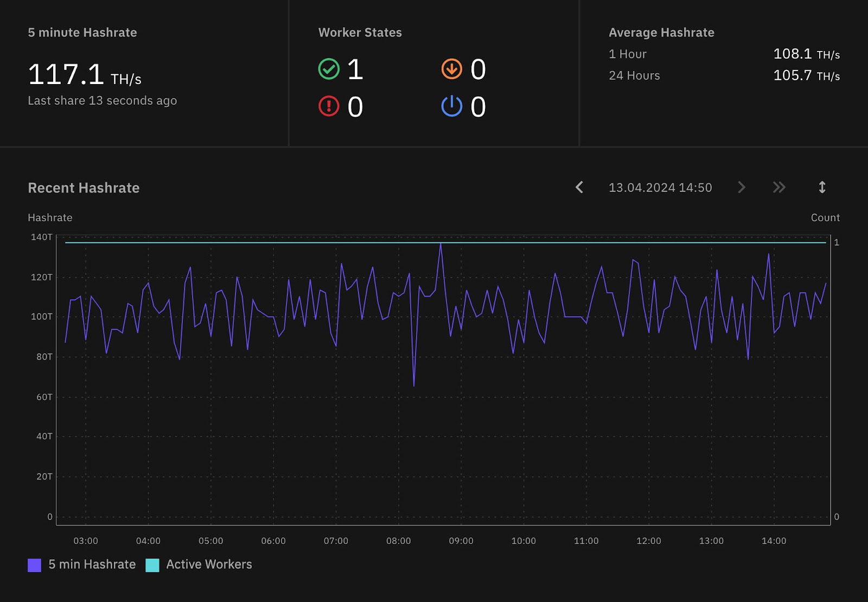This screenshot has width=868, height=602.
Task: Click the 5 minute Hashrate heading
Action: click(82, 33)
